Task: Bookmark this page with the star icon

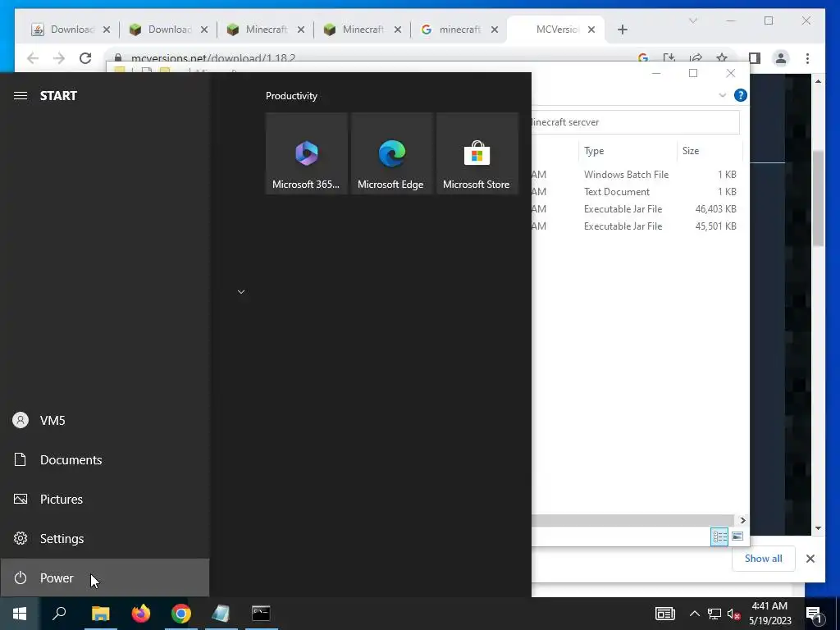Action: (722, 57)
